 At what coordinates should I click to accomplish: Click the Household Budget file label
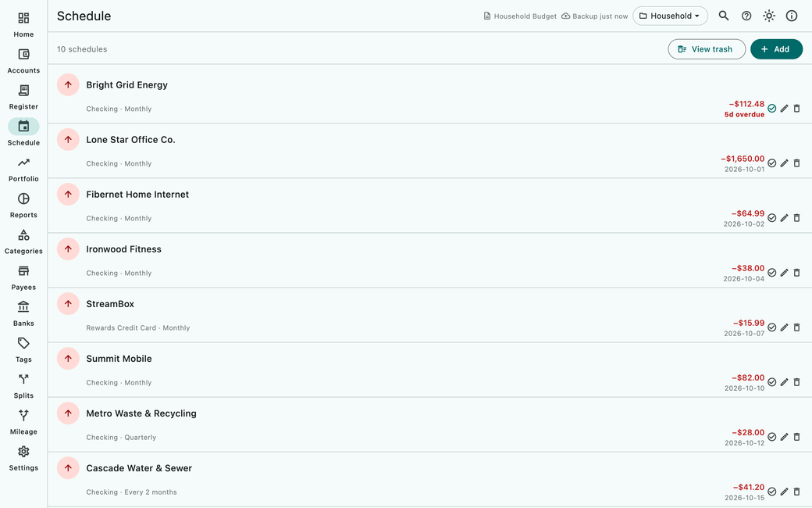(x=520, y=16)
